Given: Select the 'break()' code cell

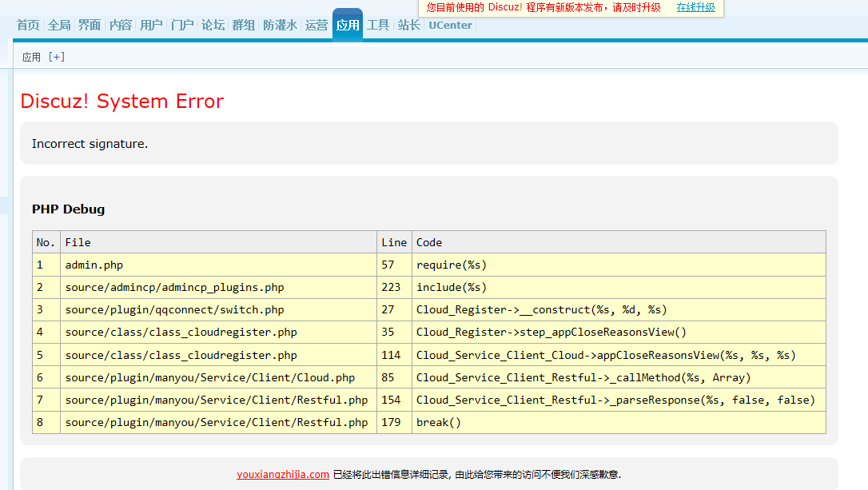Looking at the screenshot, I should (x=619, y=422).
